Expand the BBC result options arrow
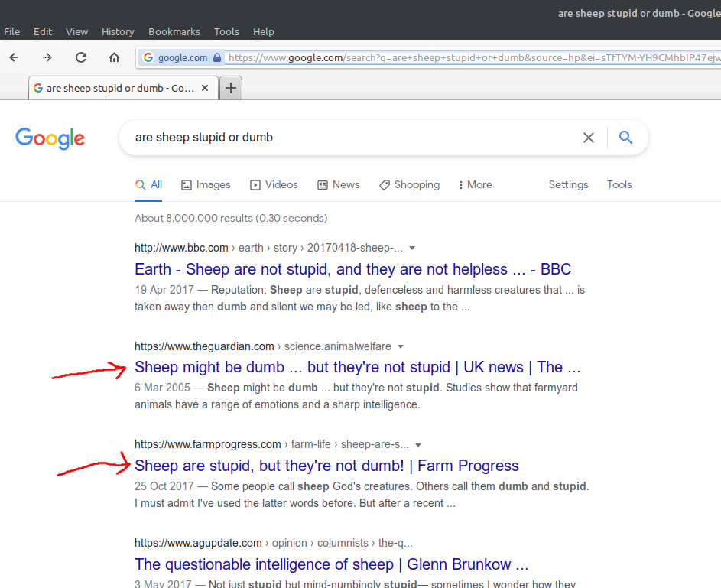The height and width of the screenshot is (588, 721). [x=412, y=249]
